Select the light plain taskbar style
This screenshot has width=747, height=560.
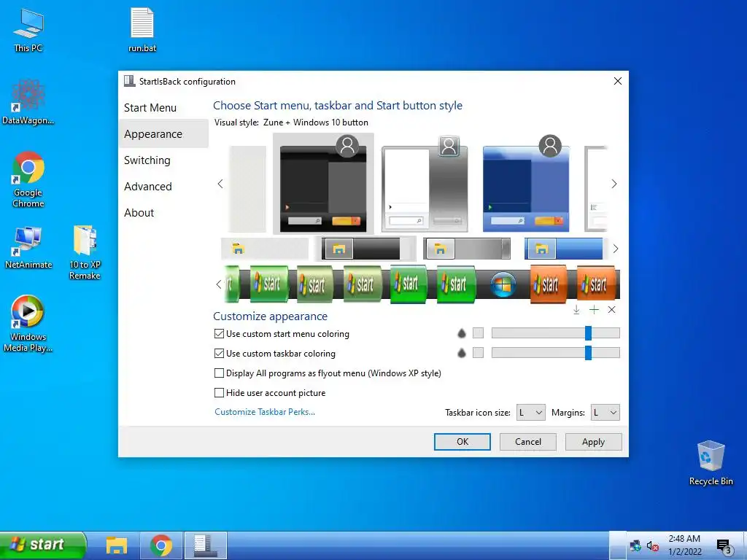[265, 249]
